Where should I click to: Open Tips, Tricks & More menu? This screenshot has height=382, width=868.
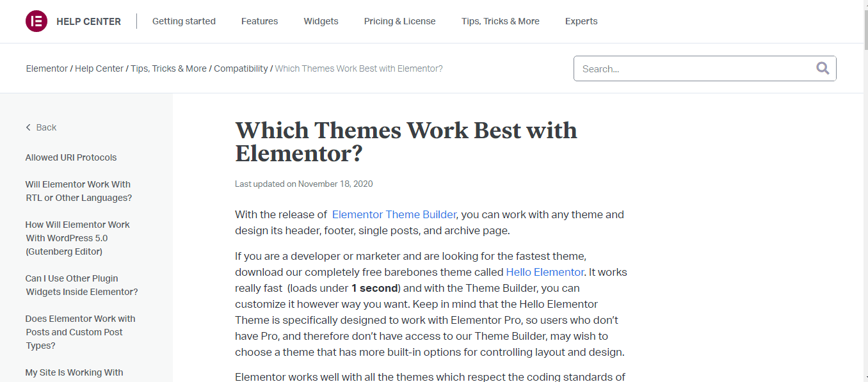click(500, 21)
